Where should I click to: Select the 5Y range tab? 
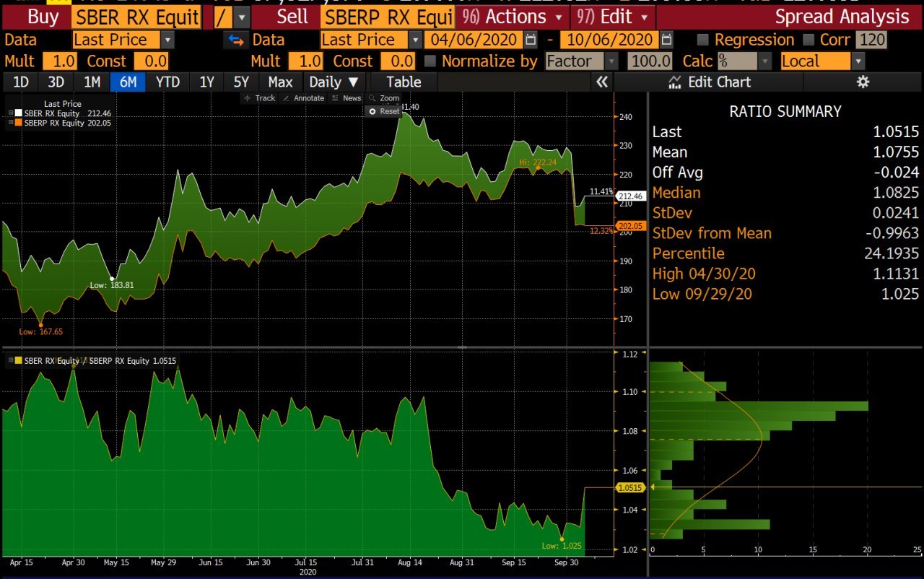coord(242,82)
